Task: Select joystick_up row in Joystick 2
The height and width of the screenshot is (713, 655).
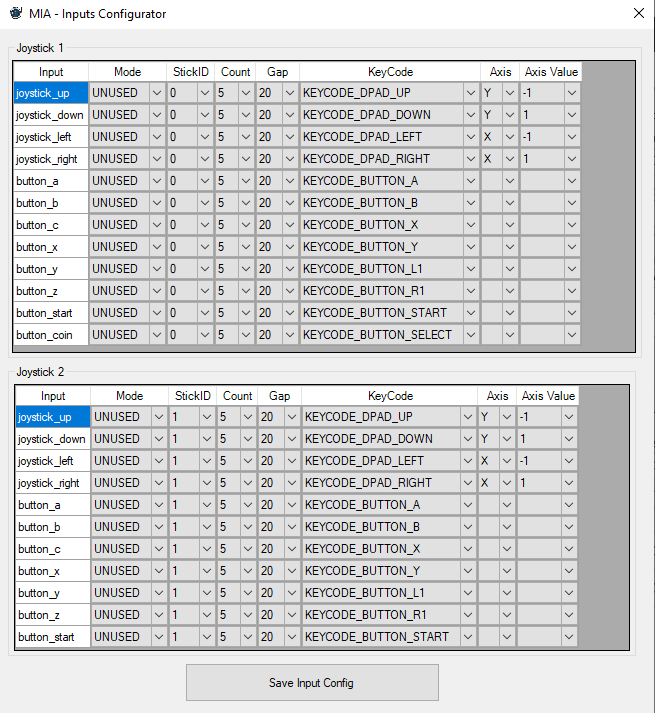Action: tap(53, 417)
